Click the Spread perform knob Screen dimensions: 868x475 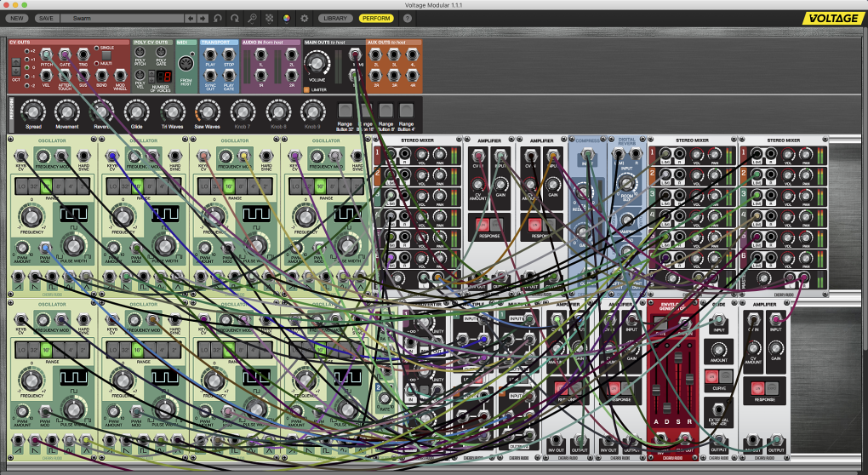click(33, 112)
